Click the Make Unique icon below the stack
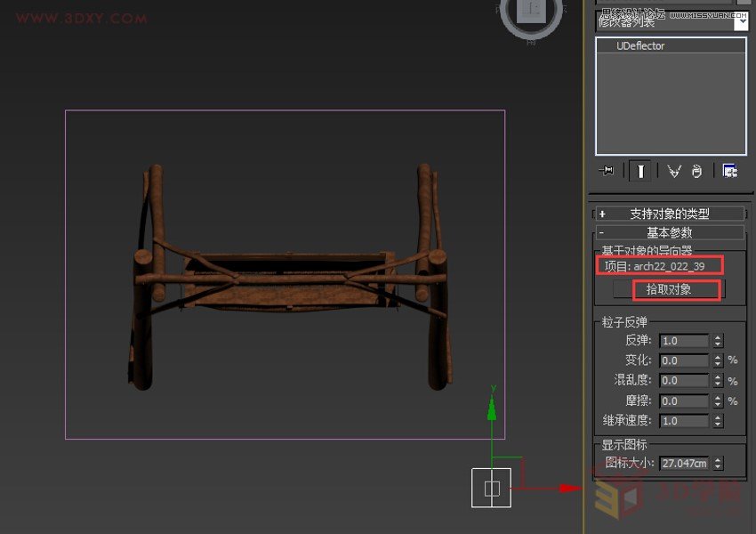The height and width of the screenshot is (534, 756). coord(674,171)
